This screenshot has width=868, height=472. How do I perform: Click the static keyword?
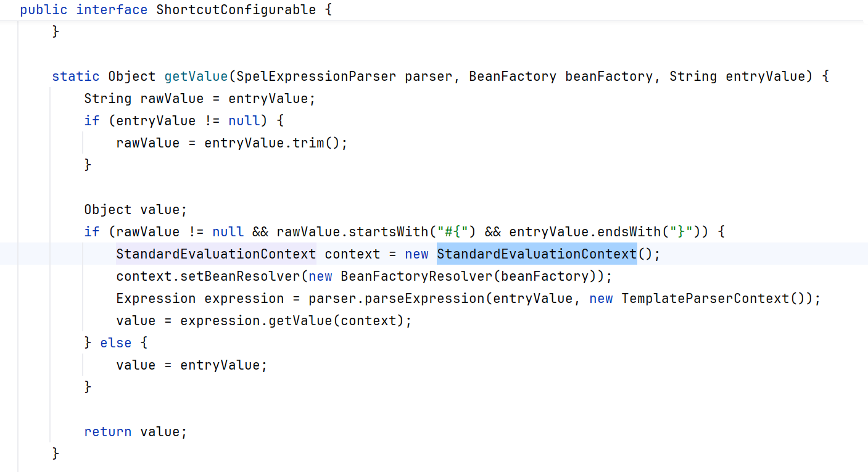point(76,77)
